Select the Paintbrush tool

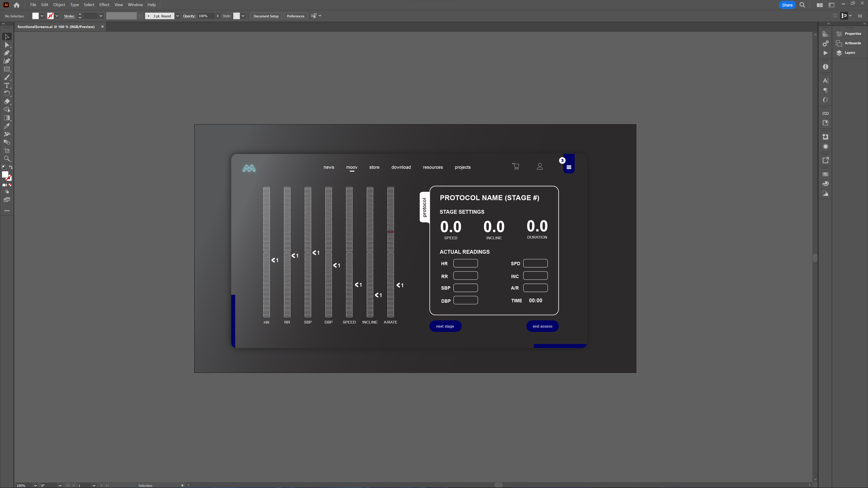point(7,77)
